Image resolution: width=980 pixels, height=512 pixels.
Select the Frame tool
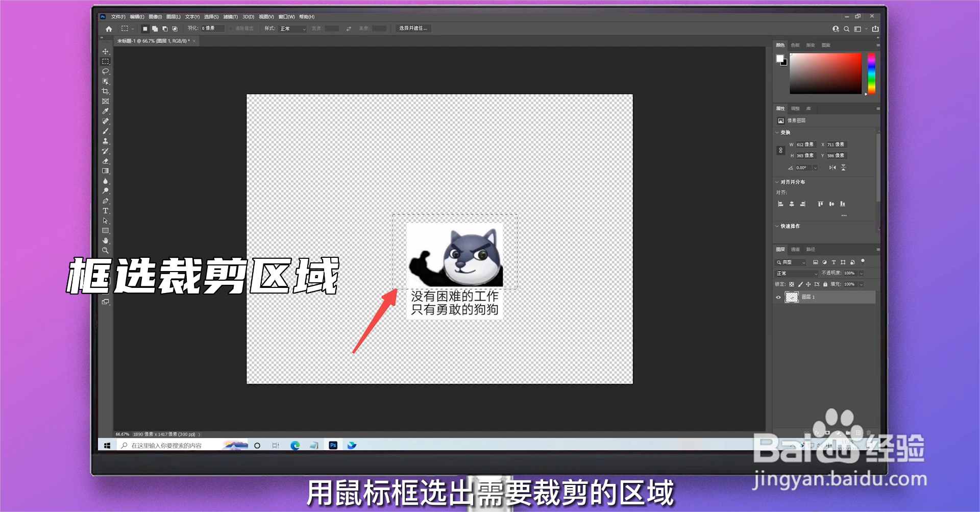tap(106, 102)
